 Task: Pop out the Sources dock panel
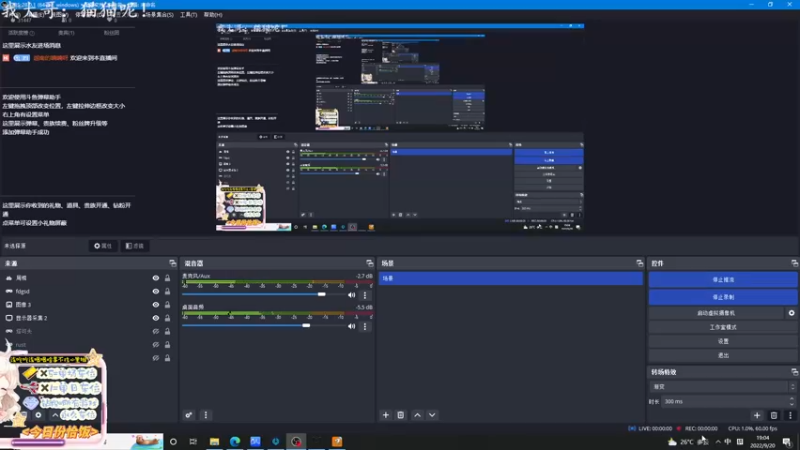[172, 263]
